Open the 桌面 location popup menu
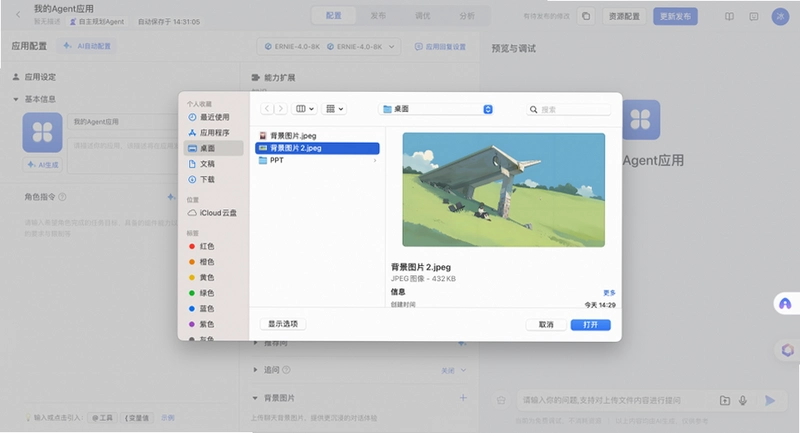800x433 pixels. point(437,109)
